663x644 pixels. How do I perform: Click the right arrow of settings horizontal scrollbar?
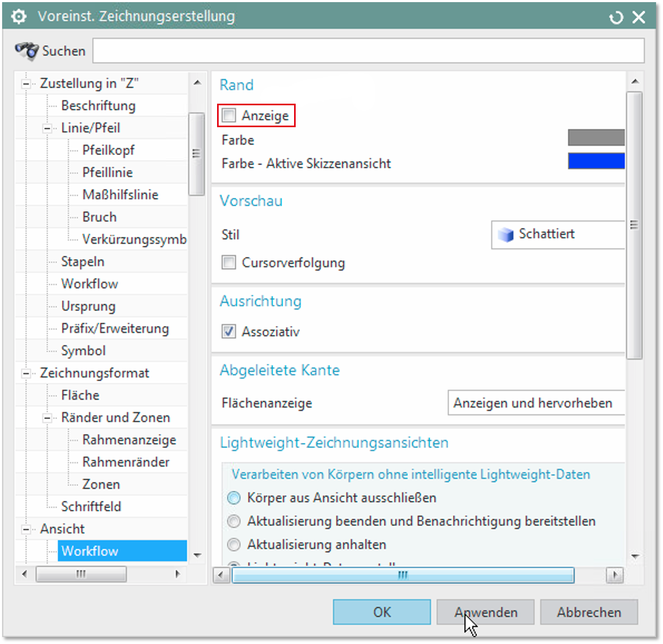coord(615,575)
